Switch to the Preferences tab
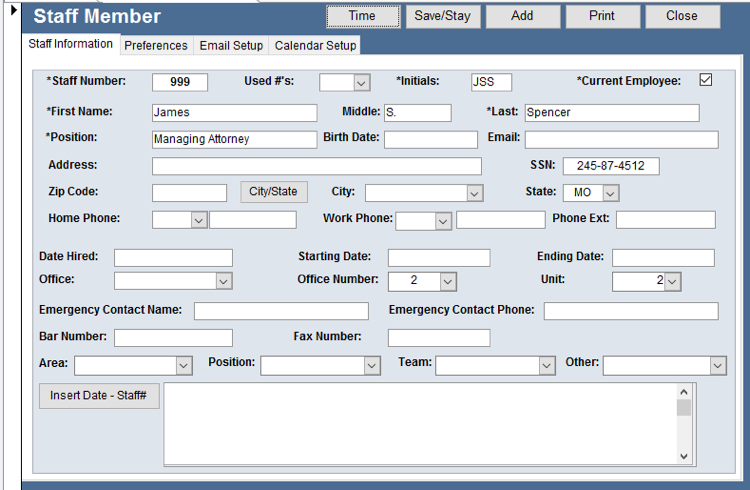The width and height of the screenshot is (750, 490). 156,45
